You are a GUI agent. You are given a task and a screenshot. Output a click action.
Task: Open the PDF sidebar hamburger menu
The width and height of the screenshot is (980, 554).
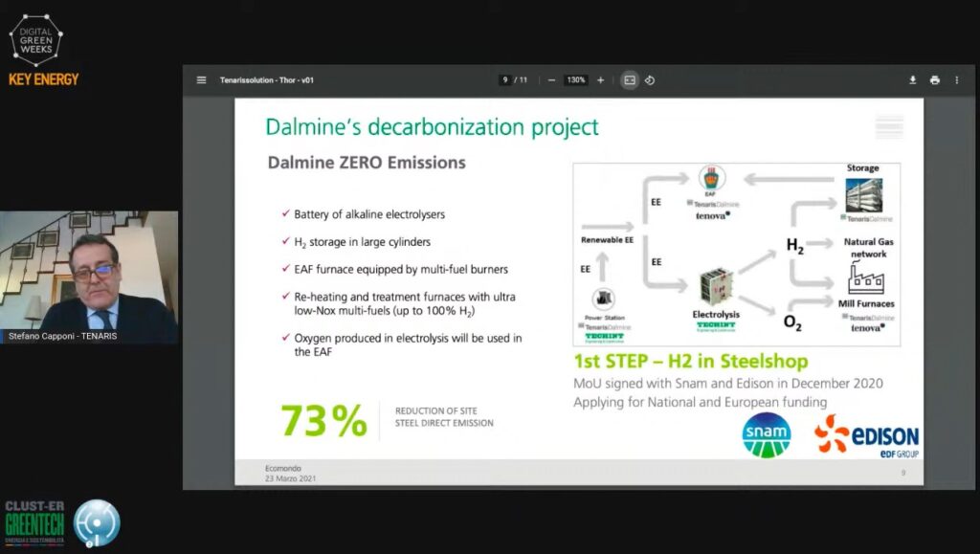tap(201, 80)
